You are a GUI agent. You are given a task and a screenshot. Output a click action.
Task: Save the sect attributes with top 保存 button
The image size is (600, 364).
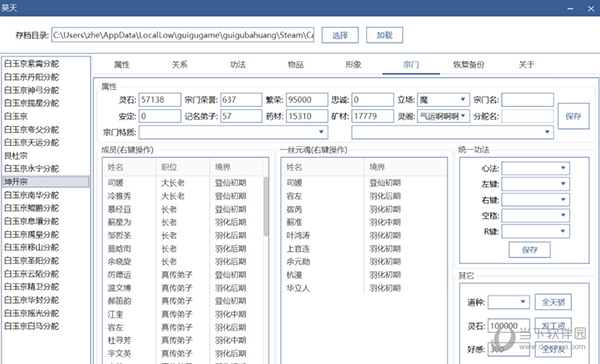(573, 116)
